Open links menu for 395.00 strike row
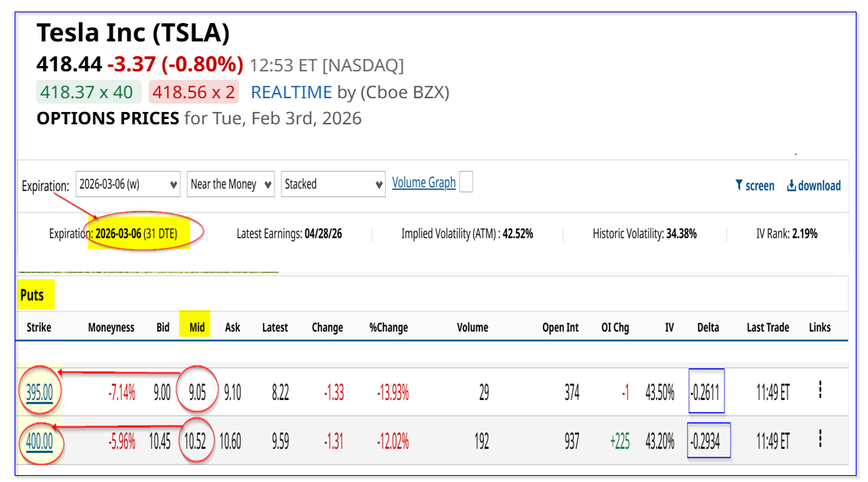This screenshot has width=868, height=482. tap(820, 390)
